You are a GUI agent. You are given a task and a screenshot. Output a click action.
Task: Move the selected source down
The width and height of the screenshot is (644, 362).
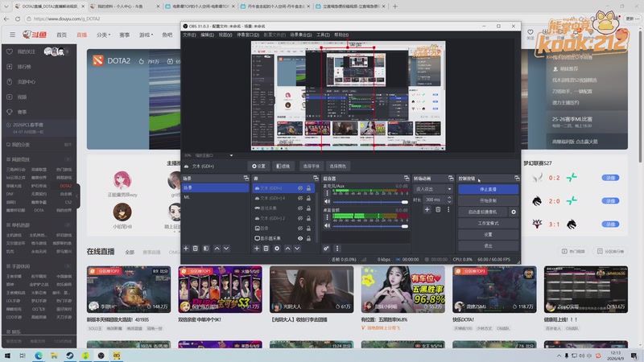[x=297, y=249]
